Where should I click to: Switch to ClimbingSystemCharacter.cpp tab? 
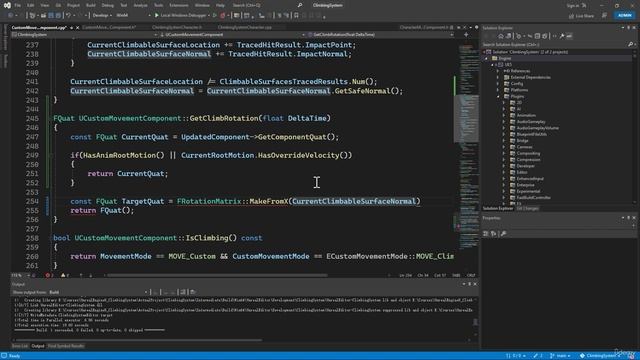(245, 27)
